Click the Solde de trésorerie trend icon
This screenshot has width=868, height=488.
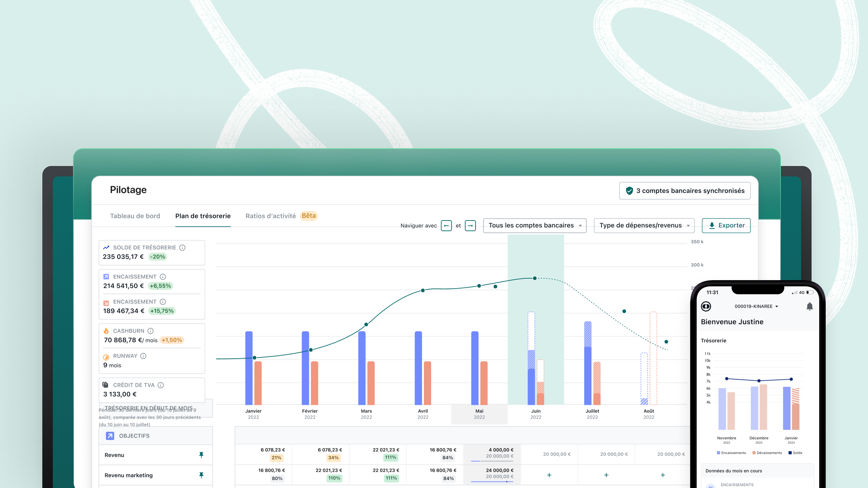pos(106,248)
